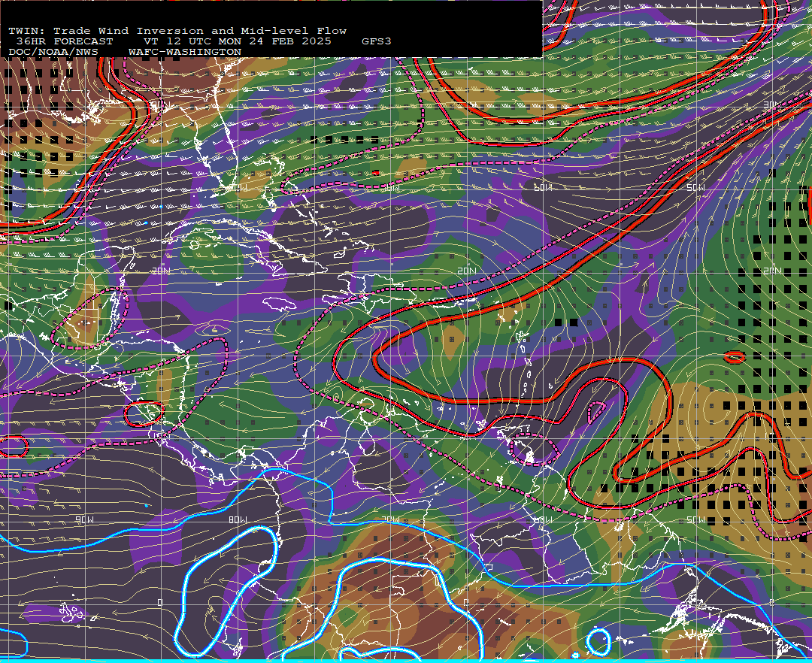
Task: Click the "WAFC-WASHINGTON" header text
Action: [184, 53]
